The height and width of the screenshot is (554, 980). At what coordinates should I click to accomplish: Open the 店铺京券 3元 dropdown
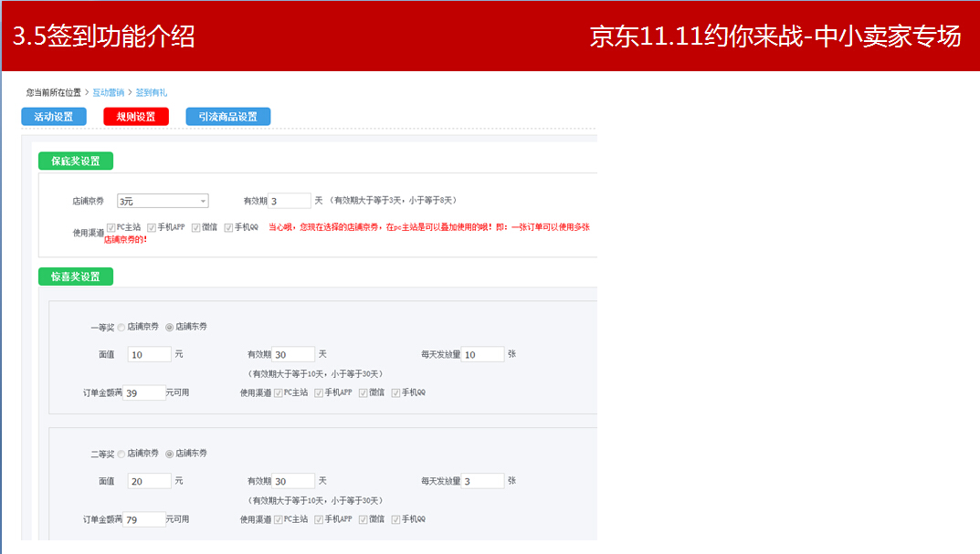point(163,201)
